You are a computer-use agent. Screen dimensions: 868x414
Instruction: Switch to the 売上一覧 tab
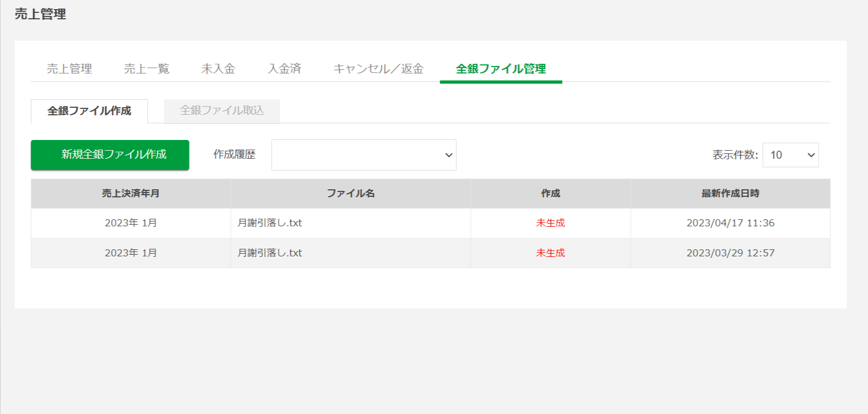tap(147, 69)
